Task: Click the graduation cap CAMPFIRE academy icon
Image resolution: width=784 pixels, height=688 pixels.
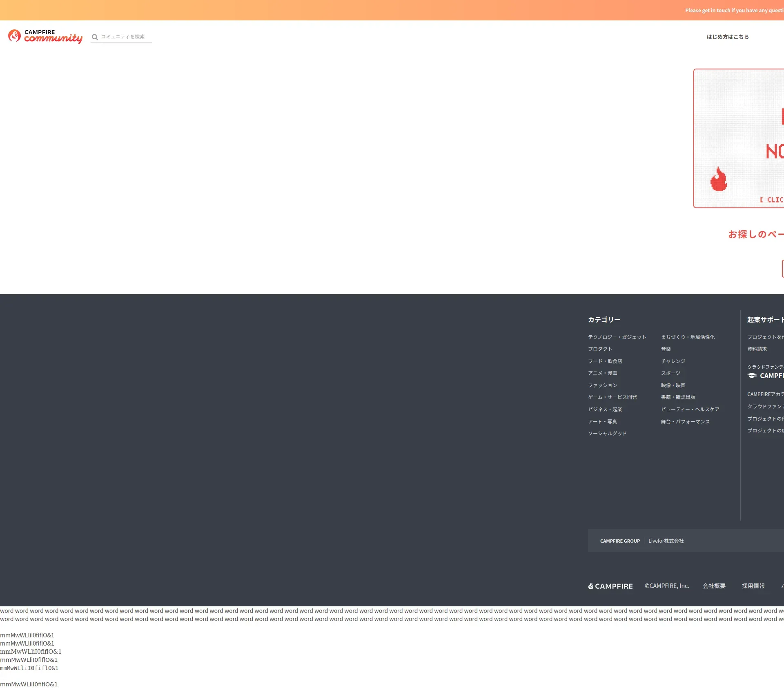Action: (752, 376)
